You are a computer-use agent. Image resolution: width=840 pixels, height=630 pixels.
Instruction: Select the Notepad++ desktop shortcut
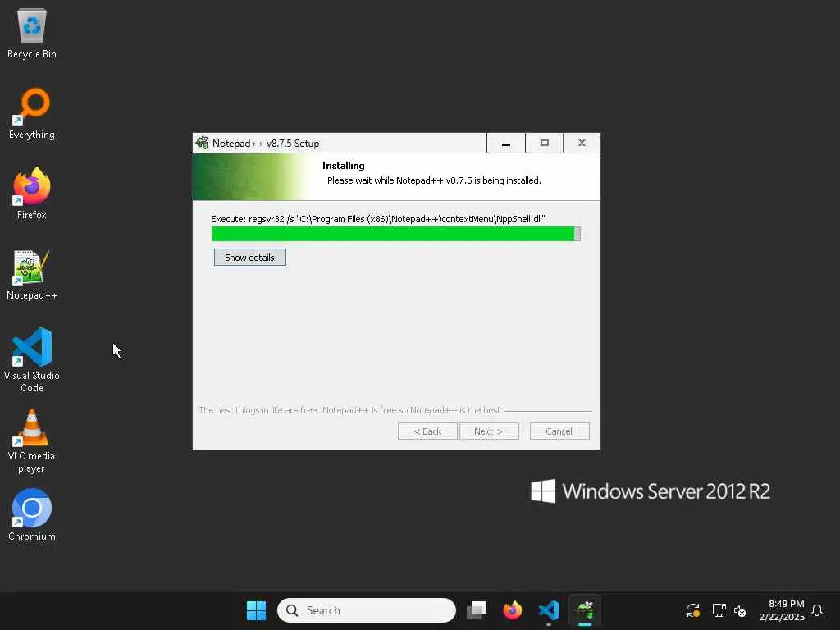pos(32,275)
